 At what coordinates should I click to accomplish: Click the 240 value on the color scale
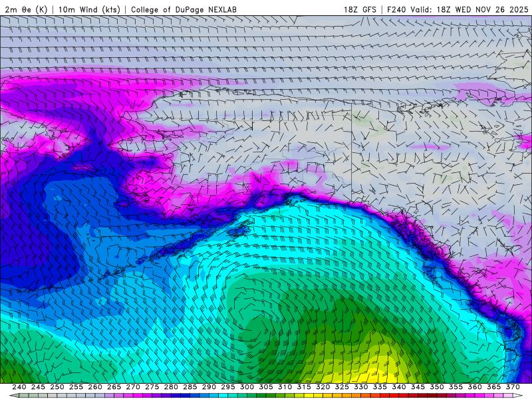[x=19, y=387]
